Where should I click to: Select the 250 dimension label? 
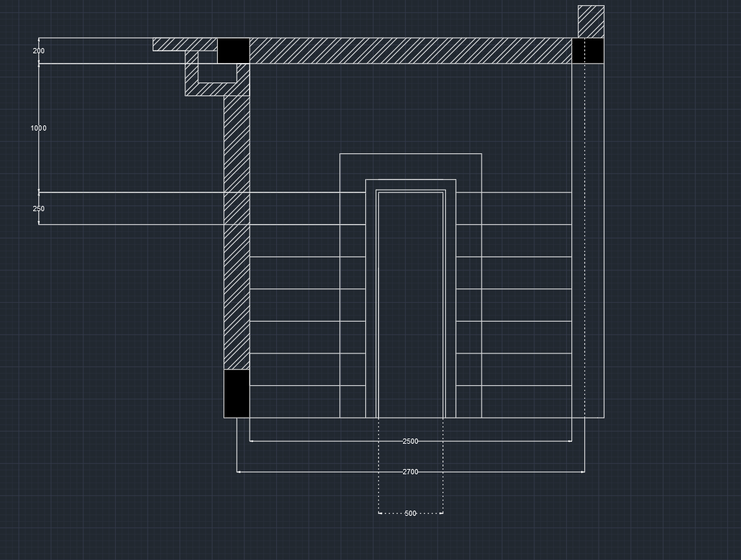(x=38, y=209)
